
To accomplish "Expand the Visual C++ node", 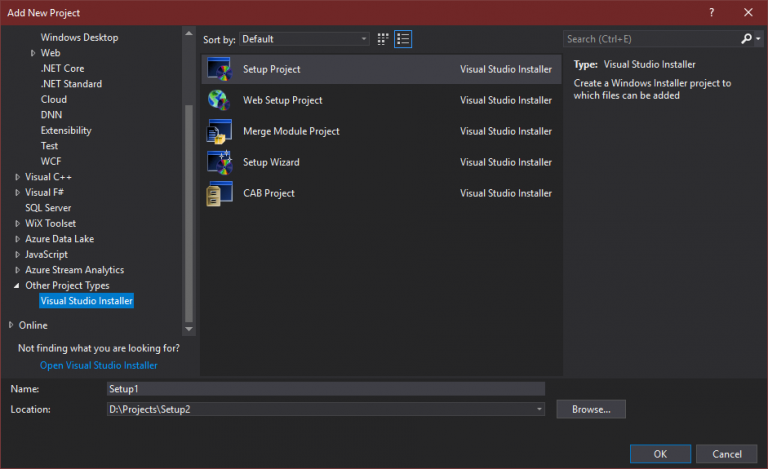I will coord(18,177).
